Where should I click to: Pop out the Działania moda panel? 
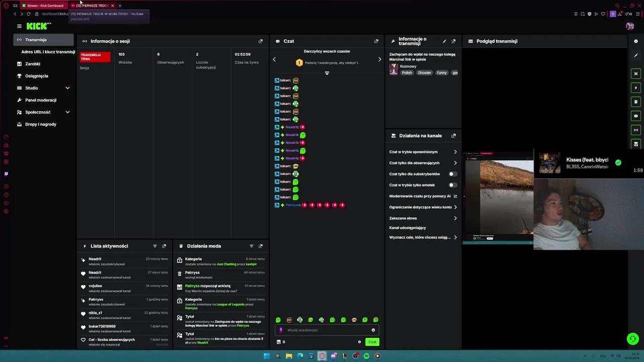pos(260,246)
